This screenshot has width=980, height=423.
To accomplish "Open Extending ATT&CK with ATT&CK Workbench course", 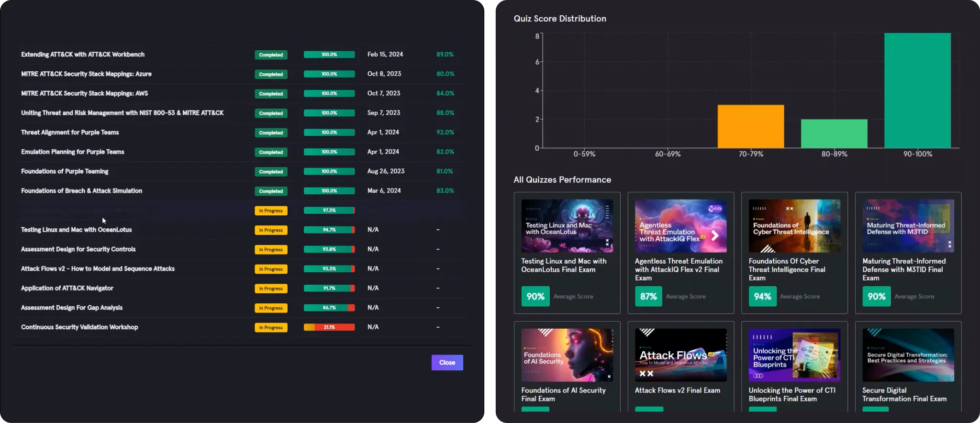I will (83, 55).
